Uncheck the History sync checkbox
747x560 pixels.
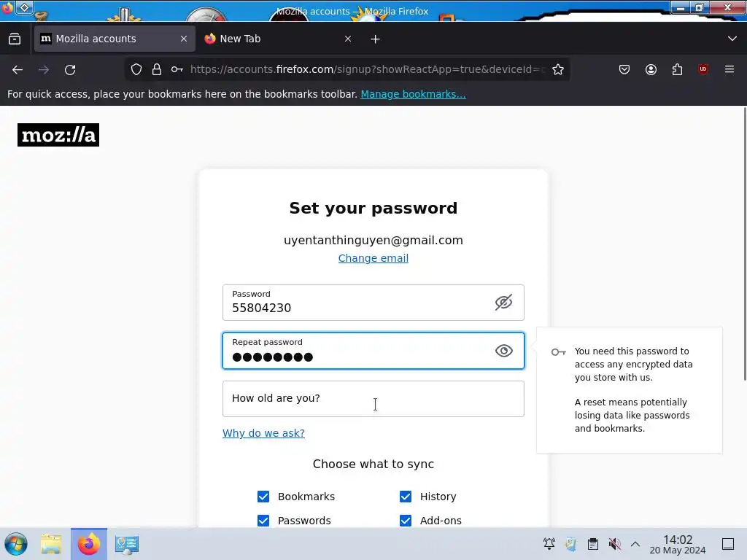pyautogui.click(x=406, y=496)
